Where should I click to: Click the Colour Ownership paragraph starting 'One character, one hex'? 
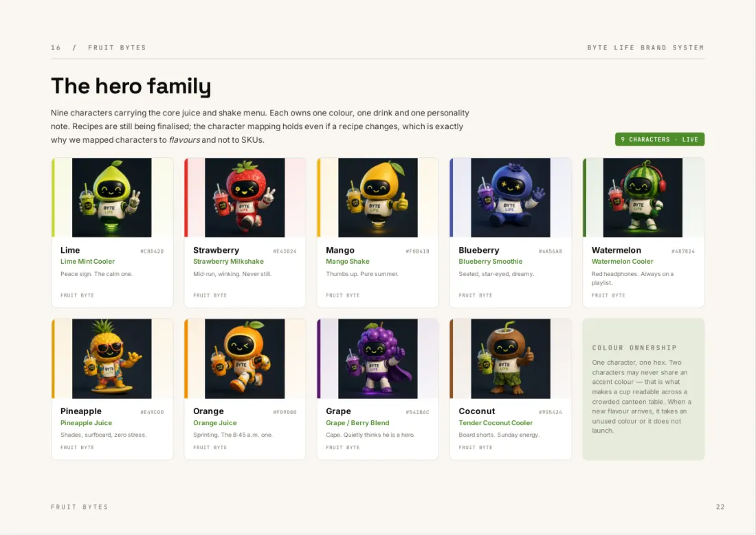click(642, 396)
